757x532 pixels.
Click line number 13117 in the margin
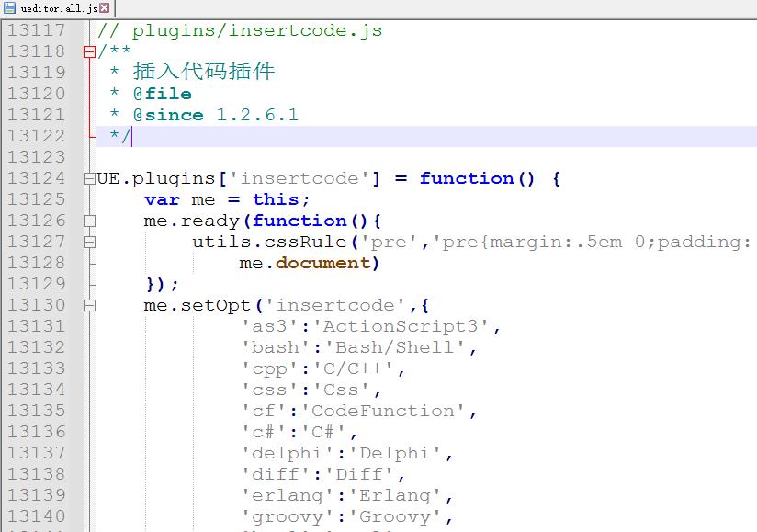tap(37, 30)
